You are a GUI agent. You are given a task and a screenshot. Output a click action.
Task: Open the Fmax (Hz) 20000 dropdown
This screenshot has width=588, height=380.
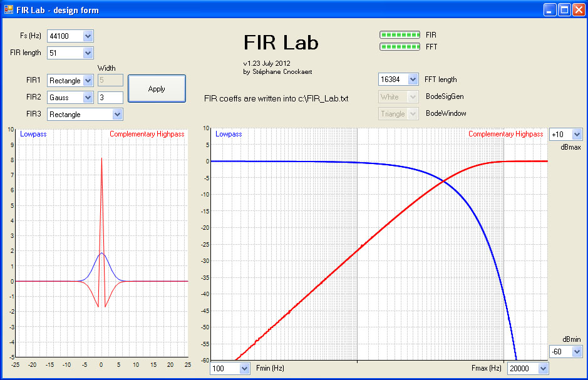(543, 368)
